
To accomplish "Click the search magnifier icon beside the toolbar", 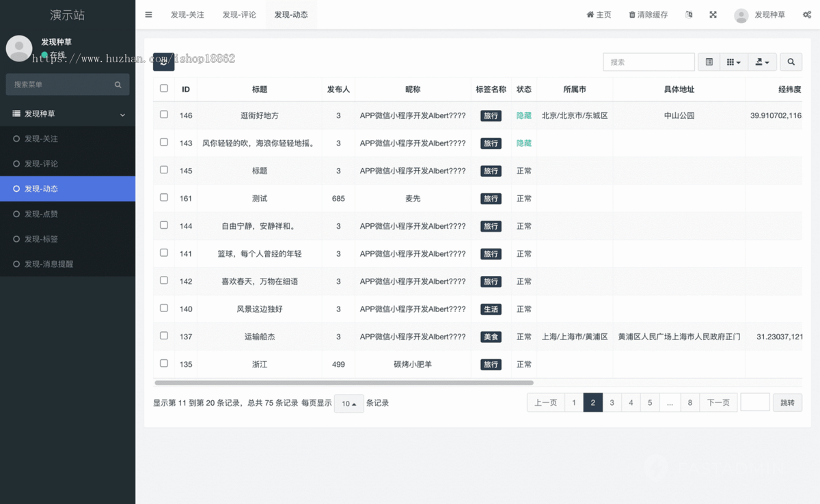I will pos(791,61).
